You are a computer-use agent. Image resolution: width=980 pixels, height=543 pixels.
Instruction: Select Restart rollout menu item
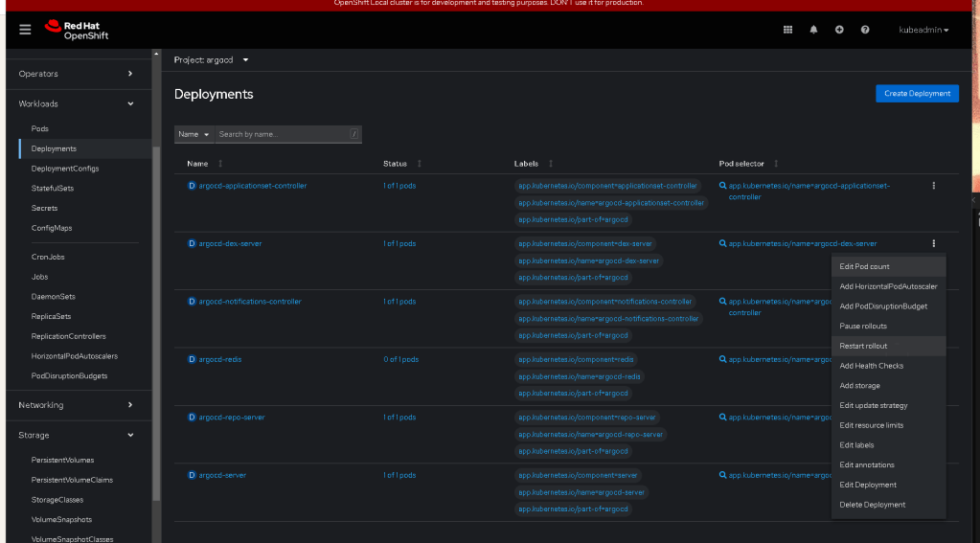pyautogui.click(x=888, y=346)
